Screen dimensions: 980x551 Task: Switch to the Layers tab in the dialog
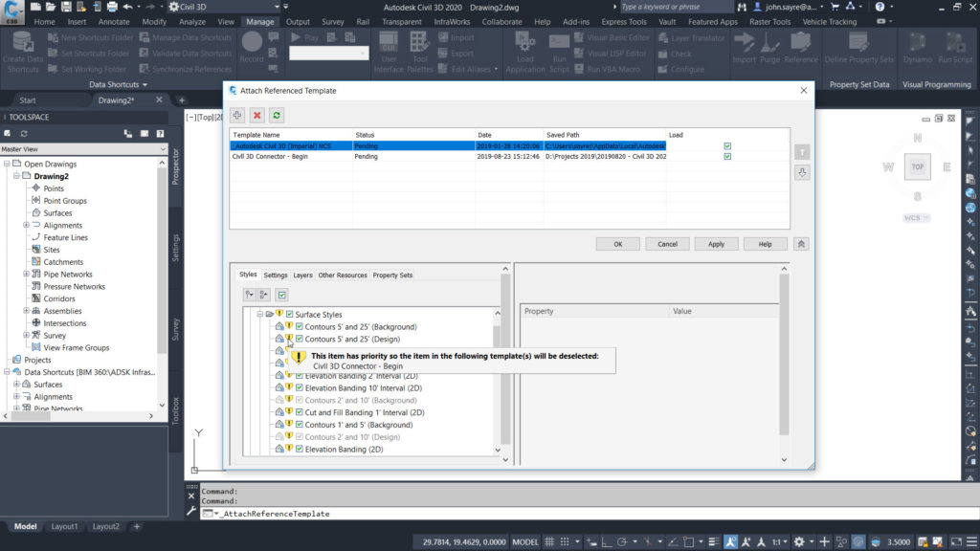pyautogui.click(x=302, y=275)
